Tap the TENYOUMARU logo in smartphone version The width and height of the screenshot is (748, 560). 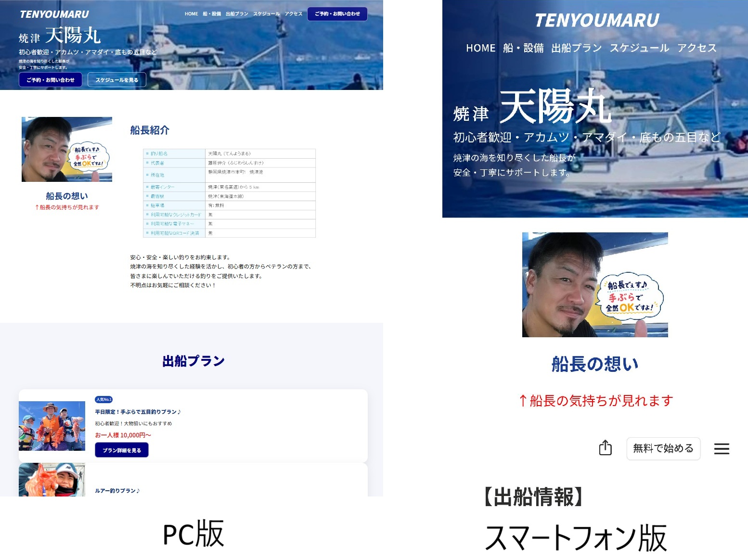tap(597, 20)
